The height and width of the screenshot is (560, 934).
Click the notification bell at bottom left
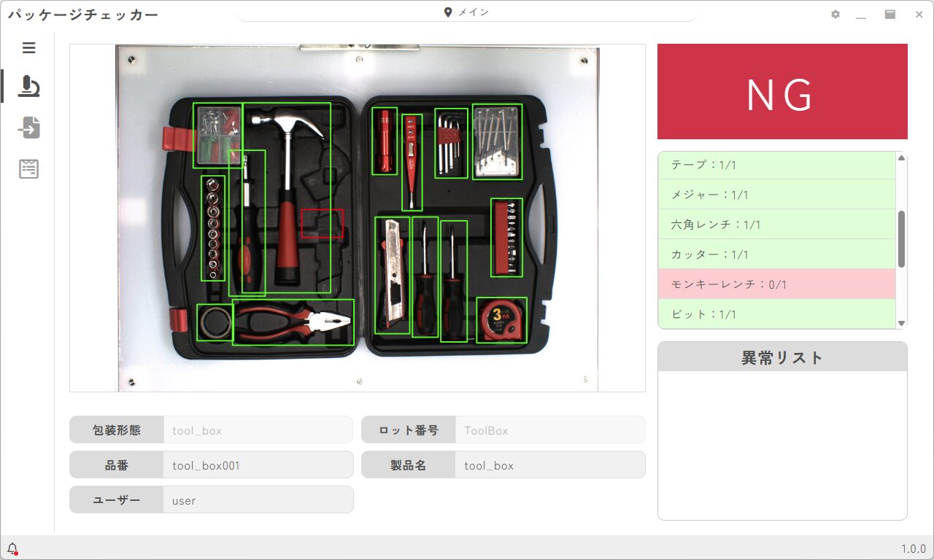click(x=12, y=548)
